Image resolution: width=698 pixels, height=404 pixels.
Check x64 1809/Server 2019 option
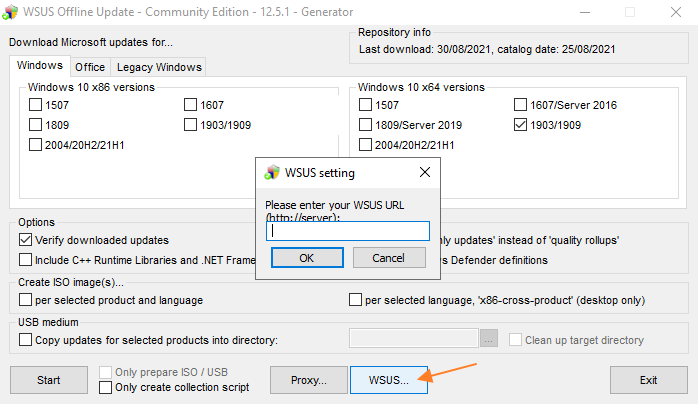[365, 125]
